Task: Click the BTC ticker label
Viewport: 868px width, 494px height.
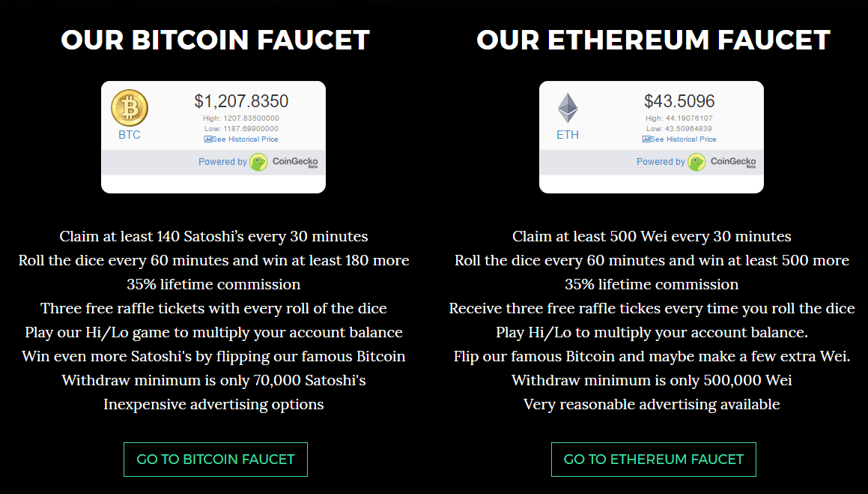Action: [x=130, y=135]
